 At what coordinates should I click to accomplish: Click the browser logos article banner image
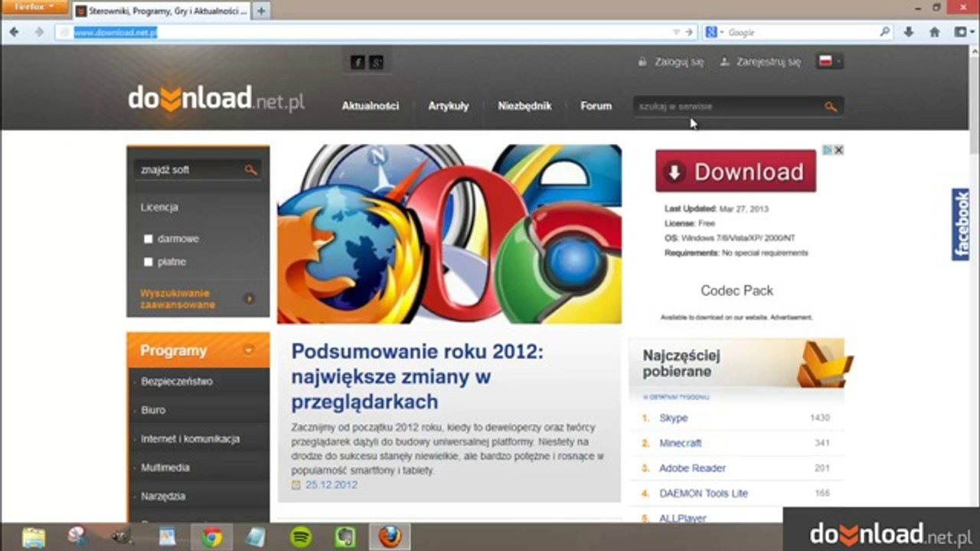click(449, 234)
